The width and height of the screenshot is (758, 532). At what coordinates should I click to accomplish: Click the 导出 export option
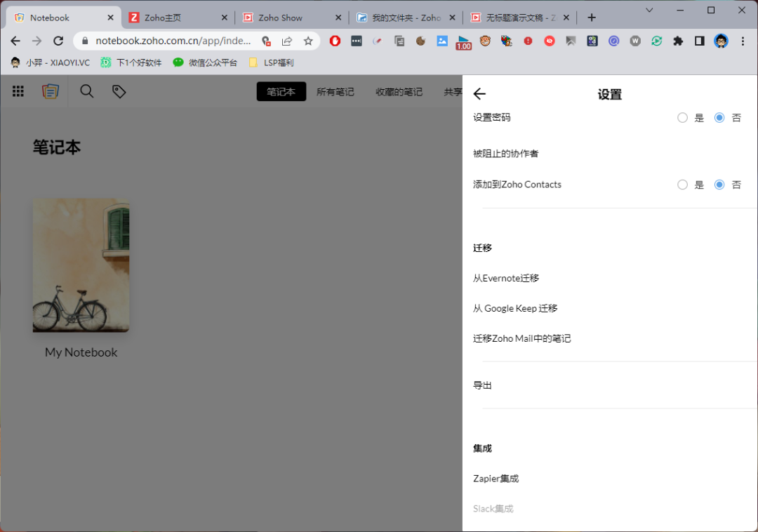tap(482, 385)
